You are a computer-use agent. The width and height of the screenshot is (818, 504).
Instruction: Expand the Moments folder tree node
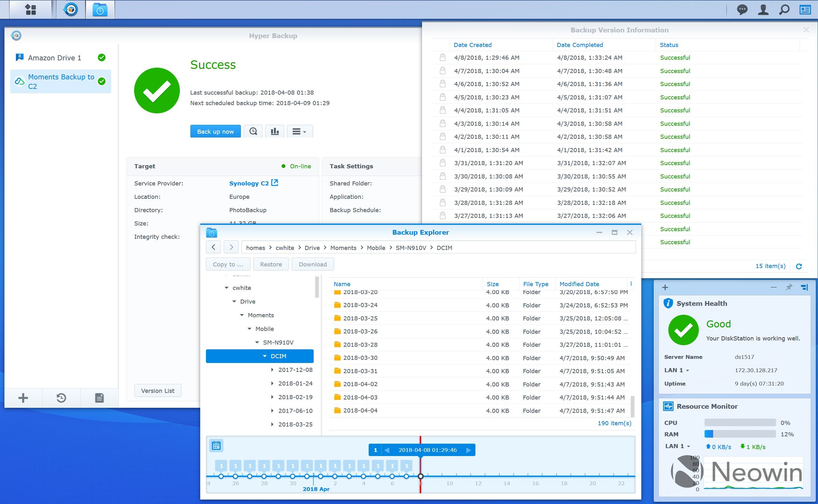pyautogui.click(x=241, y=315)
